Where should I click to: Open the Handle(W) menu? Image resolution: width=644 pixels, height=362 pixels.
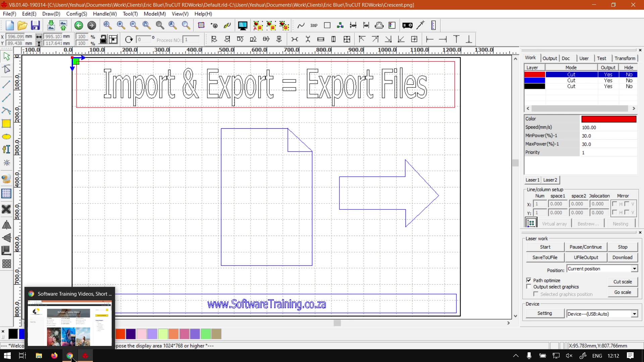point(105,14)
